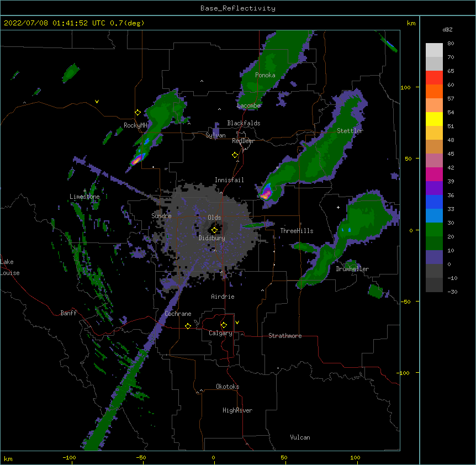Viewport: 476px width, 465px height.
Task: Click the yellow marker south of Cochrane
Action: [188, 326]
